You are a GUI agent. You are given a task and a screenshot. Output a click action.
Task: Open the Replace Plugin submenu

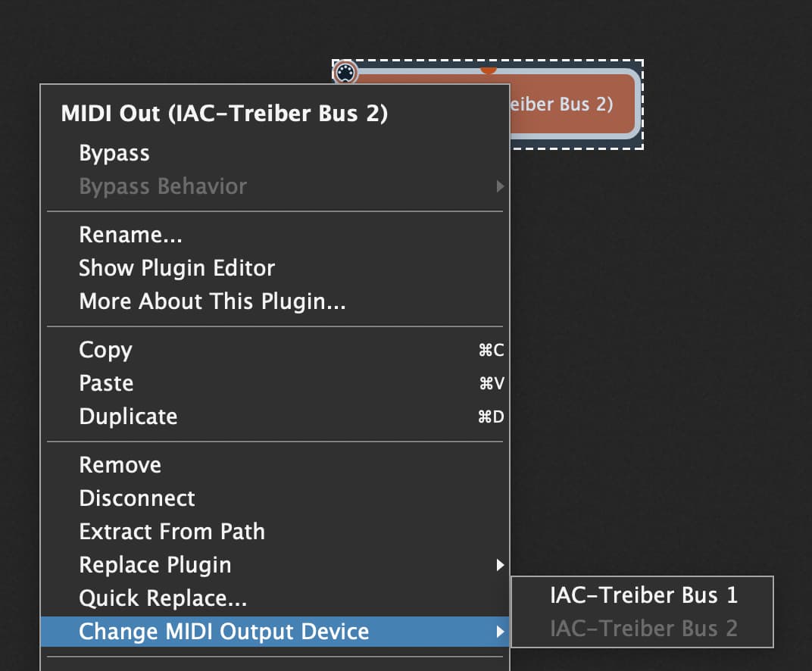[x=155, y=565]
